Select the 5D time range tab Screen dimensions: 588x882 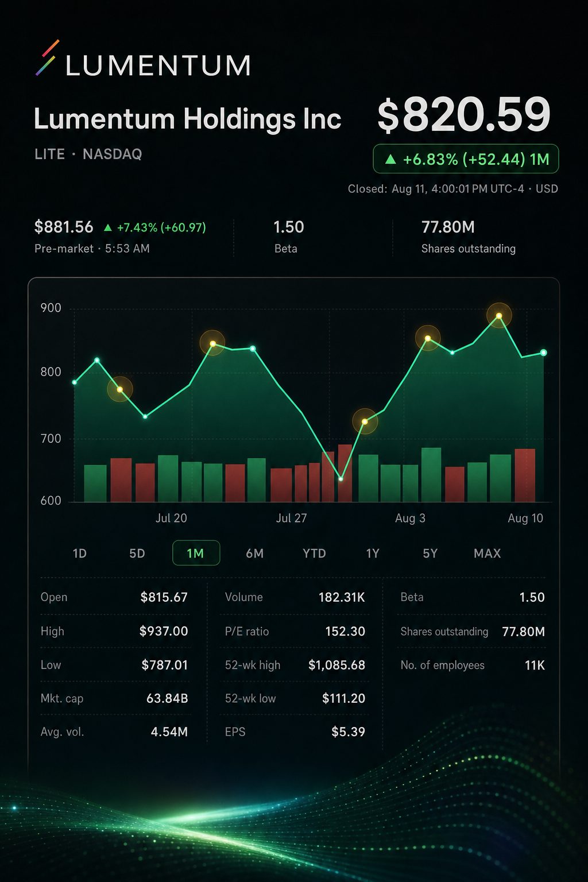137,554
